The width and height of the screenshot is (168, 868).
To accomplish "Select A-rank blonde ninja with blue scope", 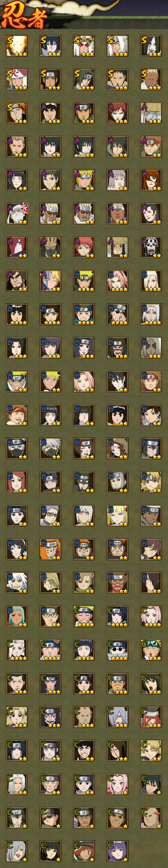I will tap(50, 281).
